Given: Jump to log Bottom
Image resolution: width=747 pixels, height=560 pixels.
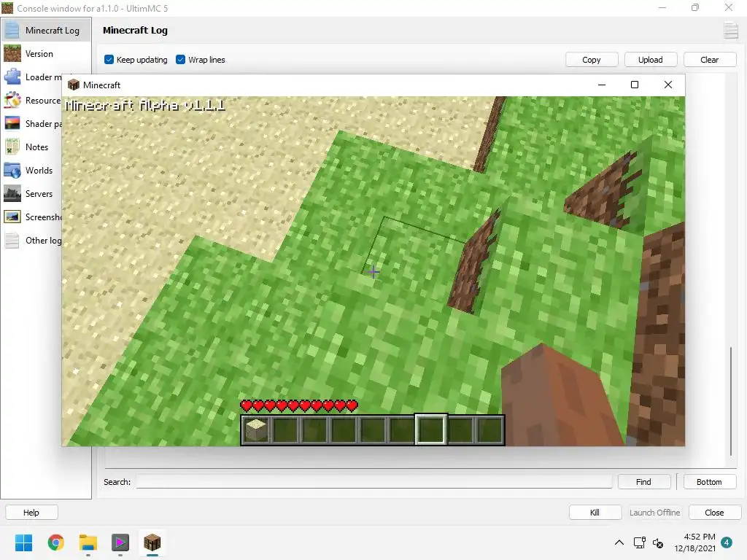Looking at the screenshot, I should pos(709,482).
